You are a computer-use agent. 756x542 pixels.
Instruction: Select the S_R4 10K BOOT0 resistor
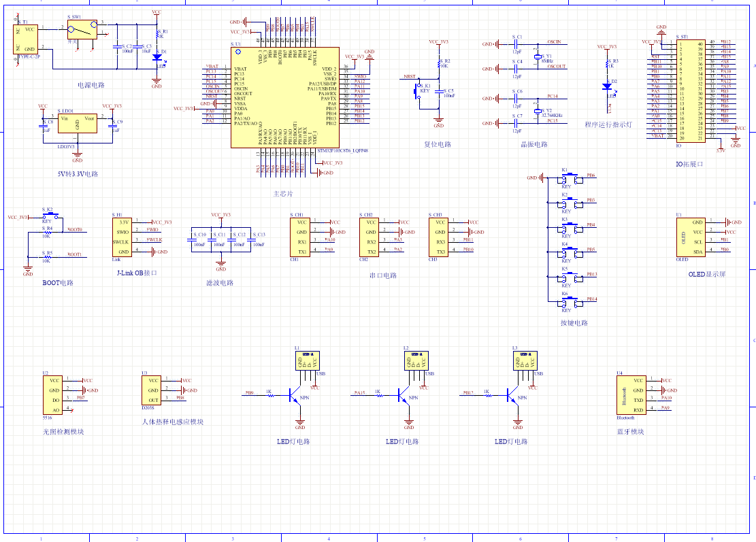click(47, 232)
